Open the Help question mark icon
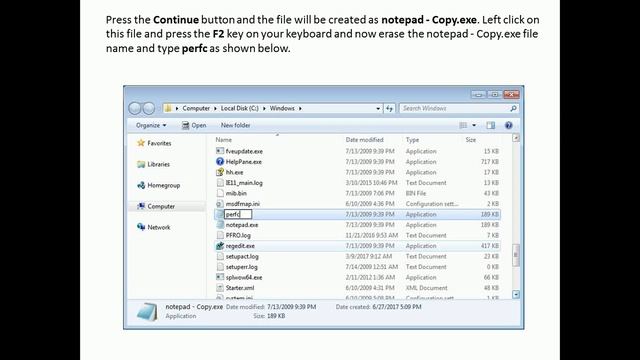640x360 pixels. [509, 125]
